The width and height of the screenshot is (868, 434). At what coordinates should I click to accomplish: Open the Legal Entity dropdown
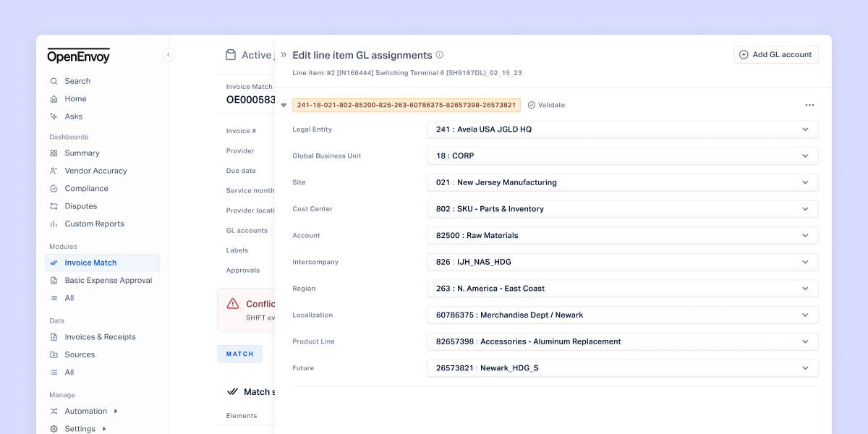[x=623, y=129]
